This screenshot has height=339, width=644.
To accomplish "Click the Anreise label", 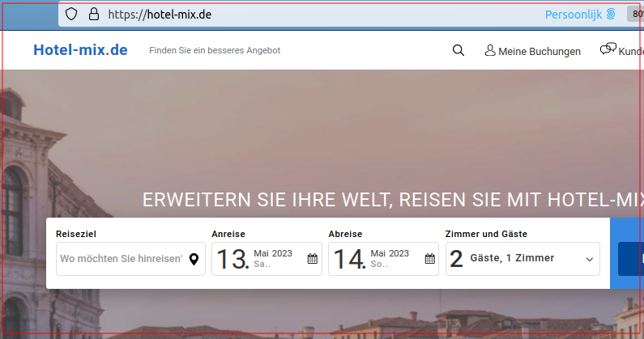I will point(228,234).
